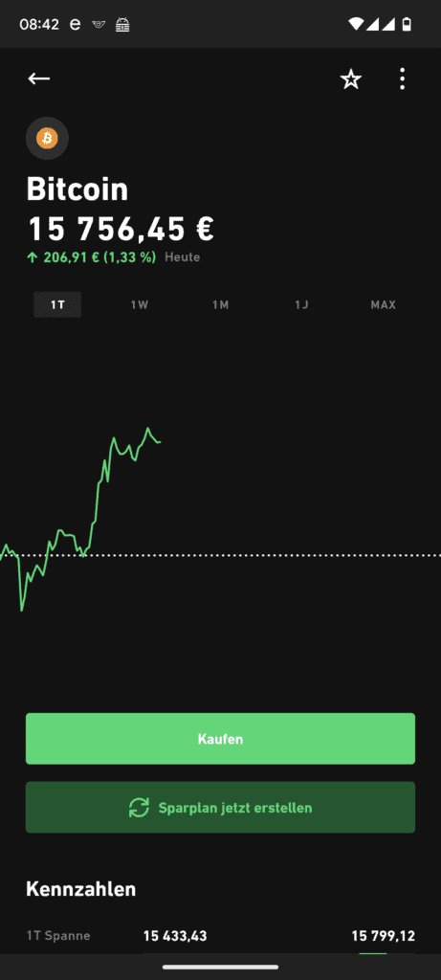Tap the Bitcoin price 15 756,45 €

click(x=121, y=229)
